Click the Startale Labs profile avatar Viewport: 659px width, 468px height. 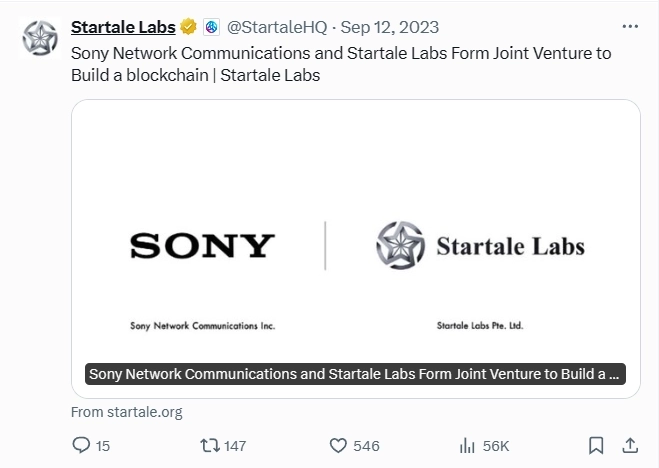click(40, 37)
